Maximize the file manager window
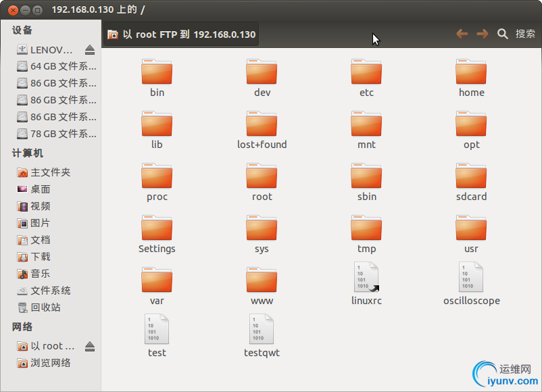Image resolution: width=542 pixels, height=392 pixels. [37, 10]
